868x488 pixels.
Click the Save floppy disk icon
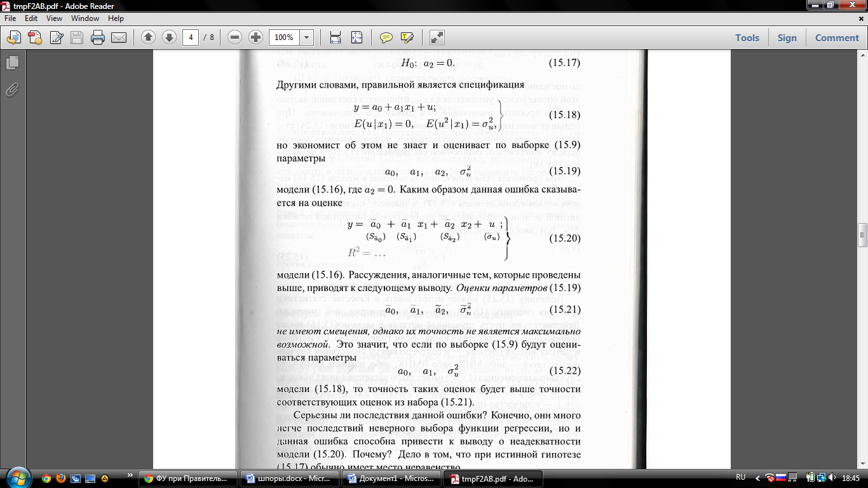click(x=77, y=37)
